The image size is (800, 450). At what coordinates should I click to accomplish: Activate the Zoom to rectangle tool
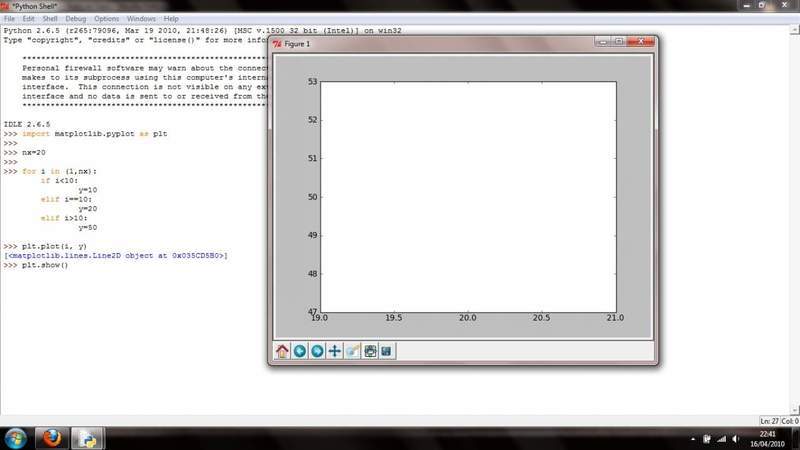click(x=352, y=351)
